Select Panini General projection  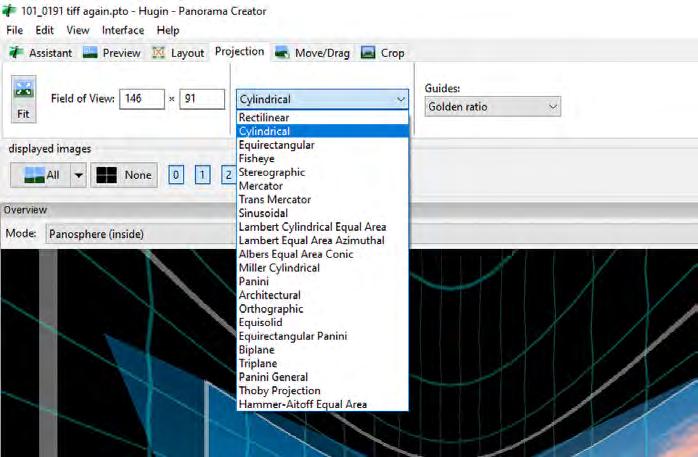click(x=322, y=377)
